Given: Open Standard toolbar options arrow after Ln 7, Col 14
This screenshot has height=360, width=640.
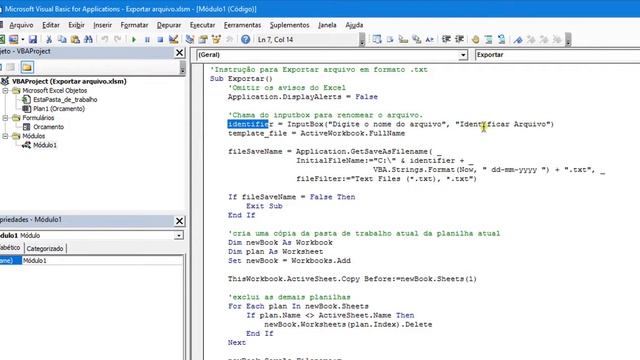Looking at the screenshot, I should coord(362,40).
